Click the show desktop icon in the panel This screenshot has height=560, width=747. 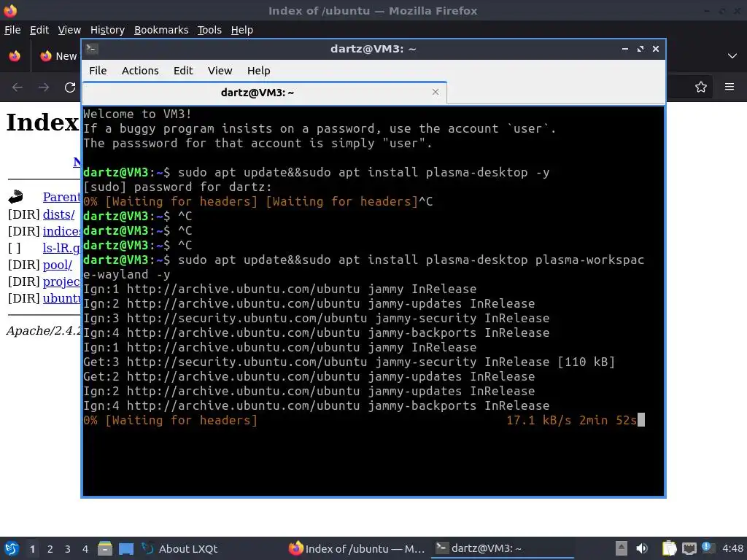tap(125, 548)
